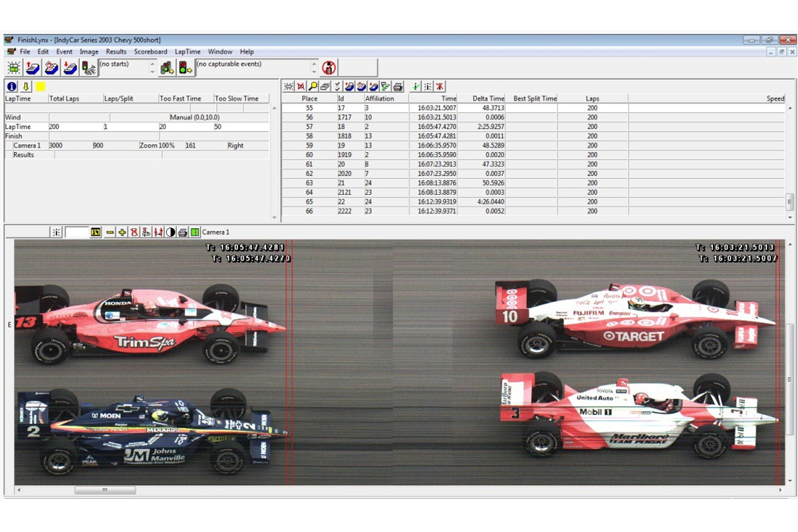Click the traffic light with yellow arrow icon
The height and width of the screenshot is (532, 798).
(185, 67)
